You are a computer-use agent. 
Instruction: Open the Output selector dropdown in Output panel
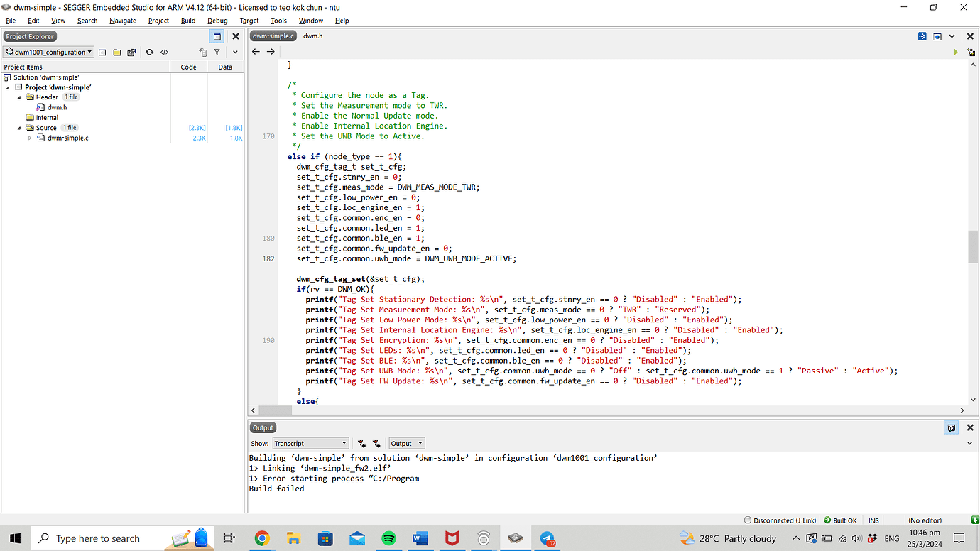tap(407, 443)
